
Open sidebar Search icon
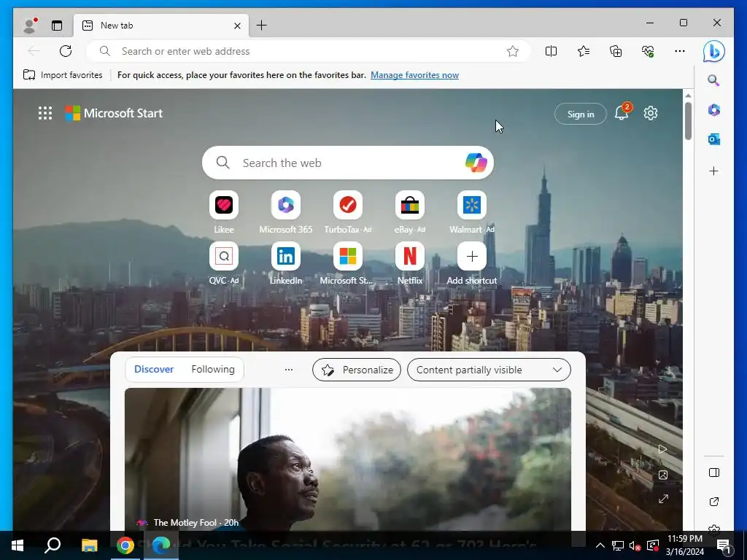pyautogui.click(x=713, y=80)
